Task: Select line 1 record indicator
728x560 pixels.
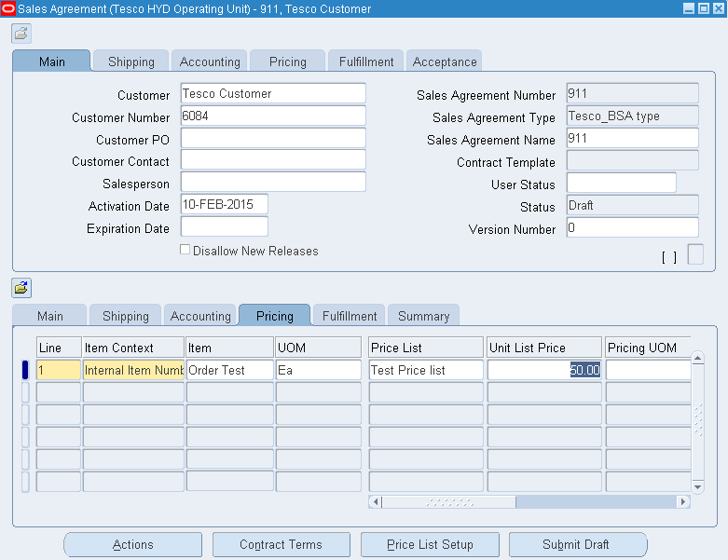Action: point(25,370)
